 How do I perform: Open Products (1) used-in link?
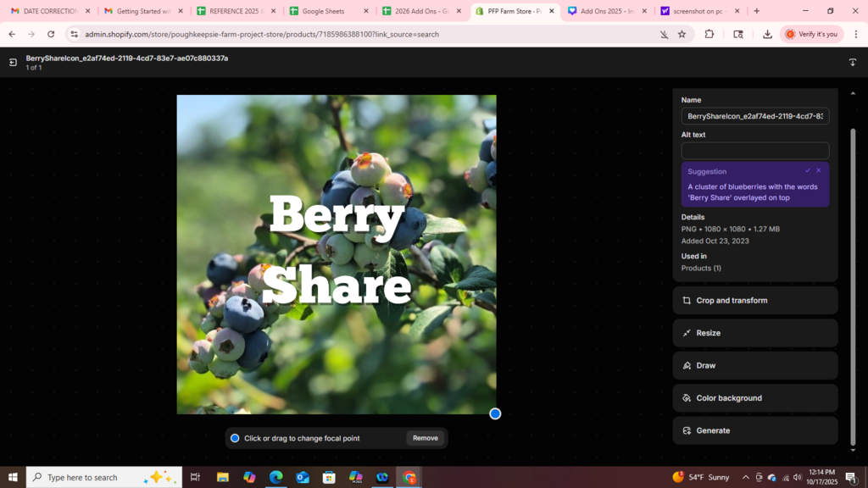point(701,269)
